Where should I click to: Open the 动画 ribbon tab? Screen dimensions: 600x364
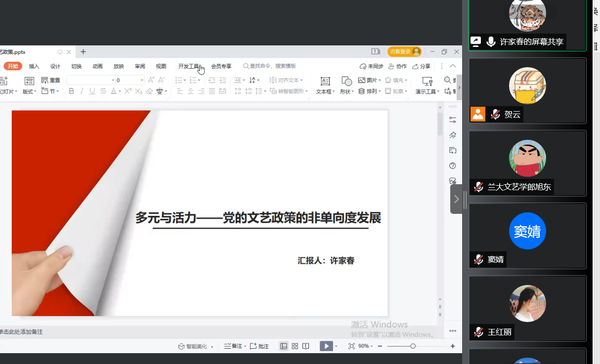(98, 66)
